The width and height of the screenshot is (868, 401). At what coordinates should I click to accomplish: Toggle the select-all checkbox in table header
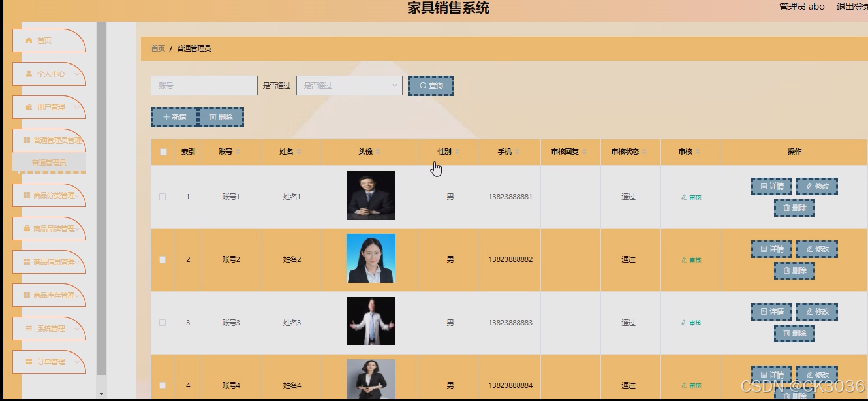[163, 152]
